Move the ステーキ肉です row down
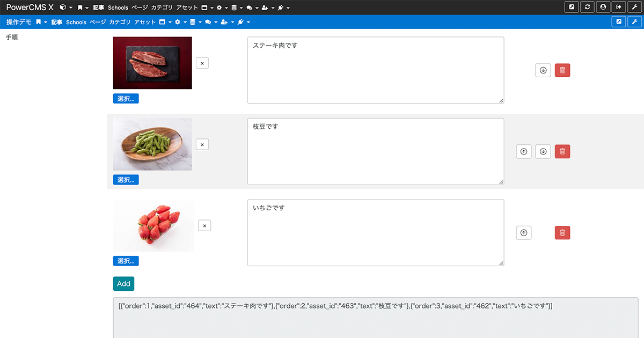Screen dimensions: 644x338 [x=543, y=70]
